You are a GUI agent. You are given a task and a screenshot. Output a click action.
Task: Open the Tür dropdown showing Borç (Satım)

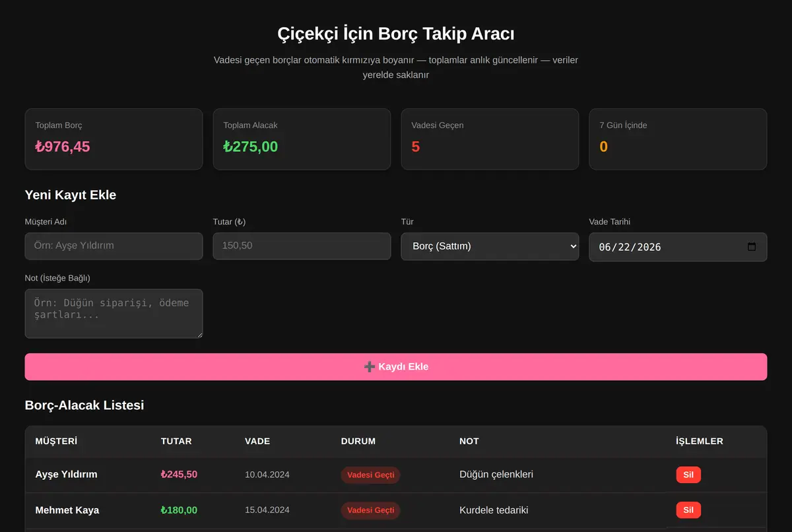pos(490,246)
